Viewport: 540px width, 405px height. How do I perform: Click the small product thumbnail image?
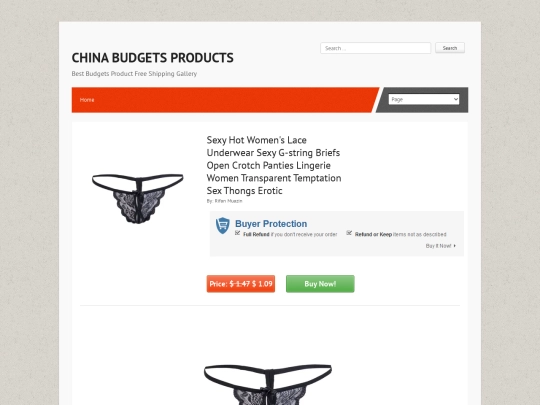coord(137,198)
